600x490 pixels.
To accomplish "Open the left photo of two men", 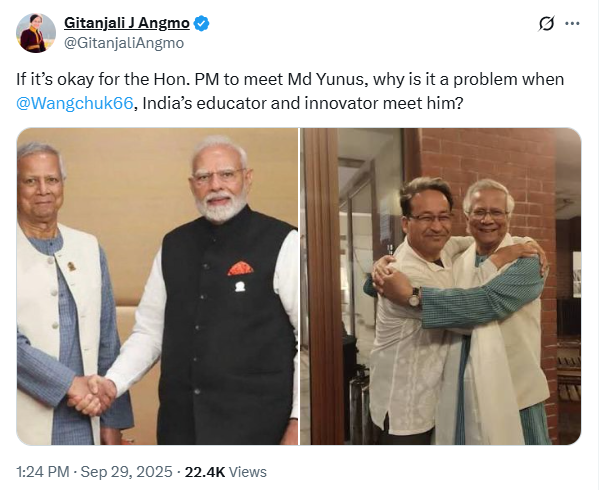I will point(157,286).
